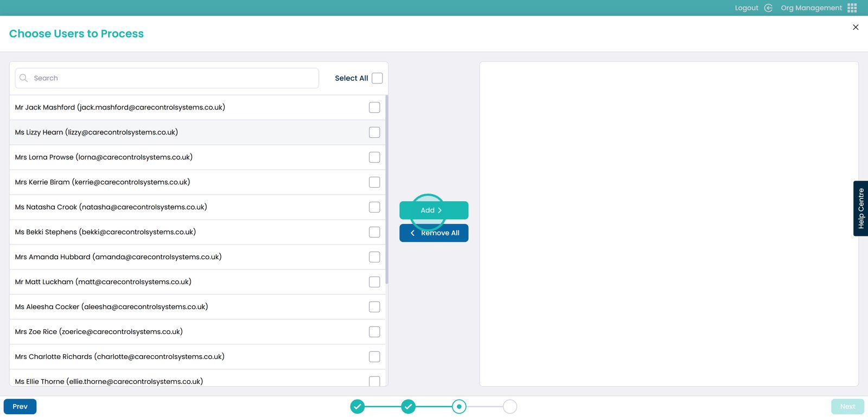Screen dimensions: 868x417
Task: Check the box for Jack Mashford
Action: click(374, 107)
